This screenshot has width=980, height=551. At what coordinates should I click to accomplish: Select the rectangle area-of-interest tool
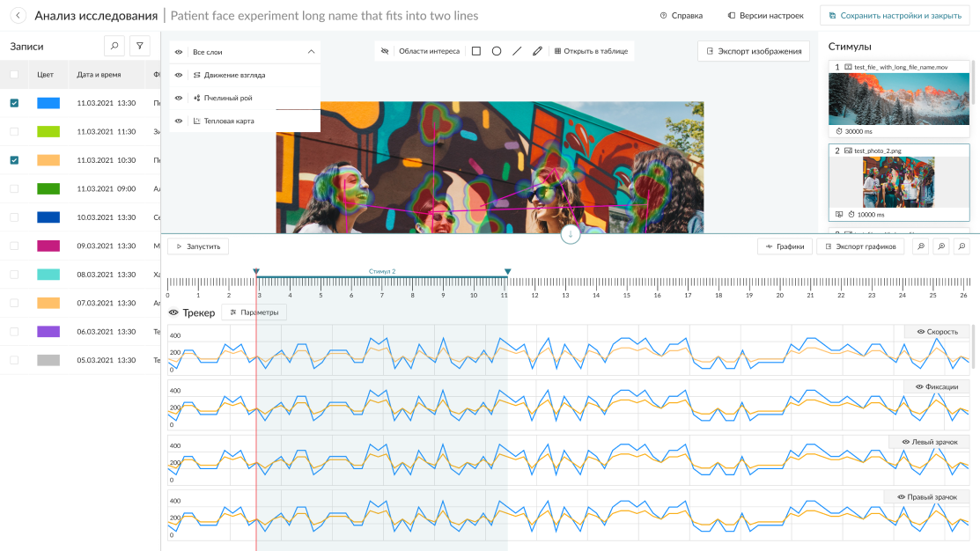(476, 51)
